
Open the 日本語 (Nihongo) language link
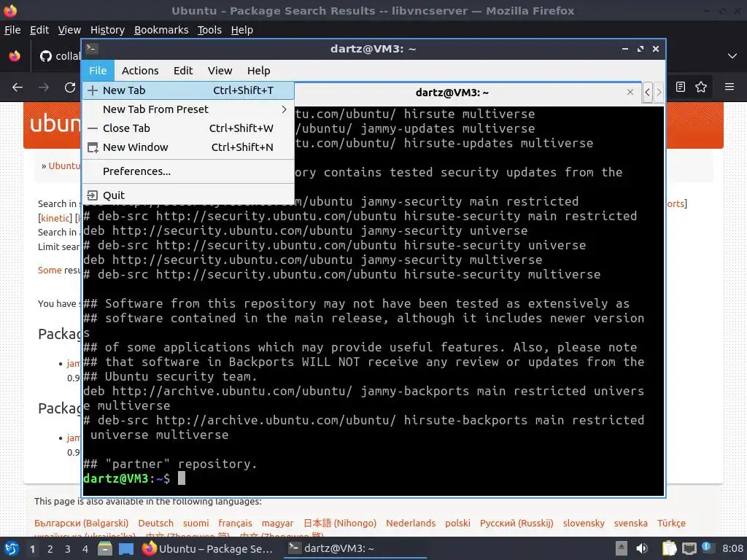coord(340,524)
